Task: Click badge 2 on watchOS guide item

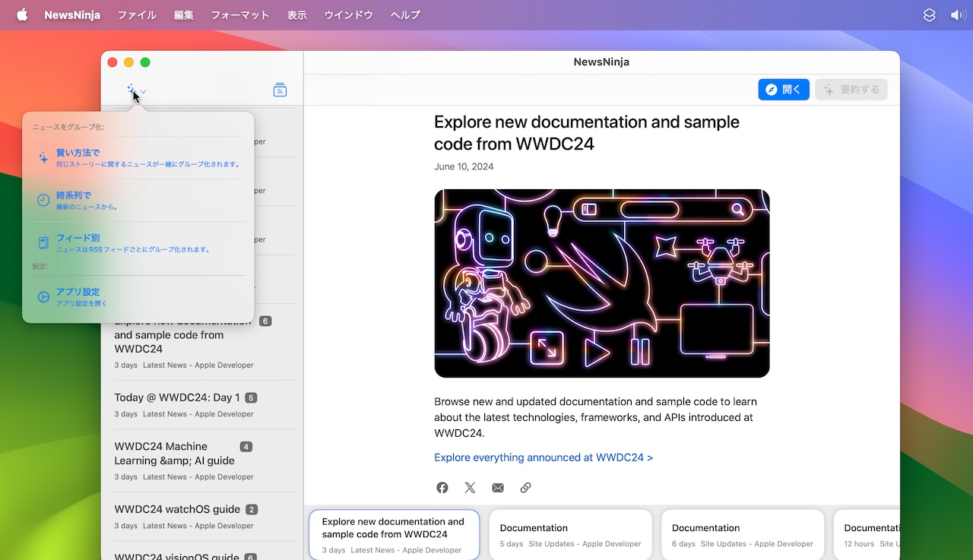Action: click(252, 510)
